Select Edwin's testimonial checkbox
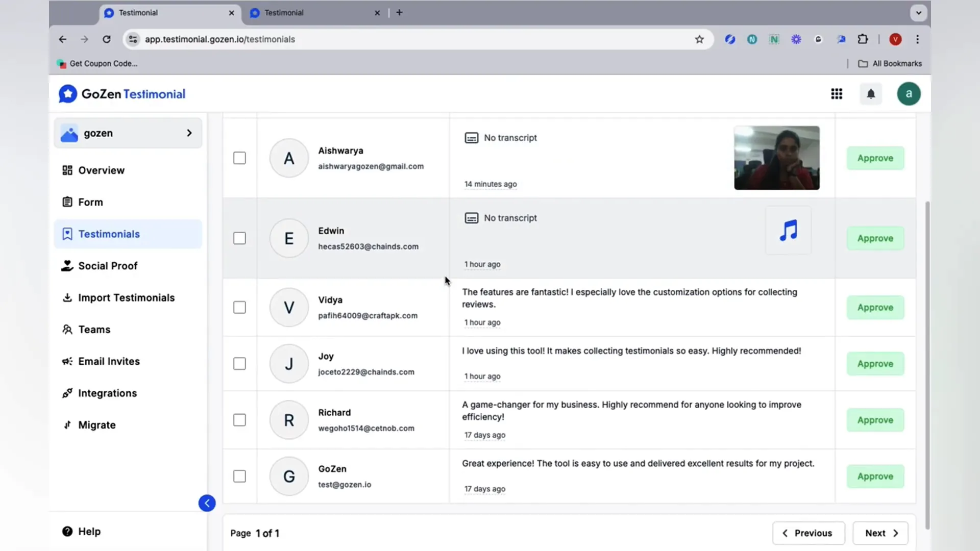This screenshot has width=980, height=551. (x=239, y=238)
